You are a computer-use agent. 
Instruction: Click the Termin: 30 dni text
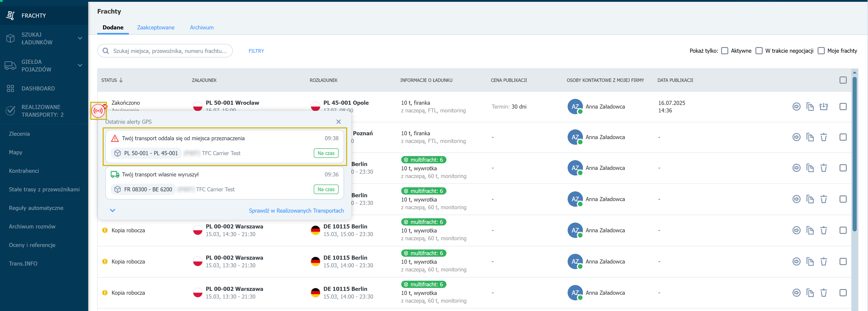[x=509, y=107]
